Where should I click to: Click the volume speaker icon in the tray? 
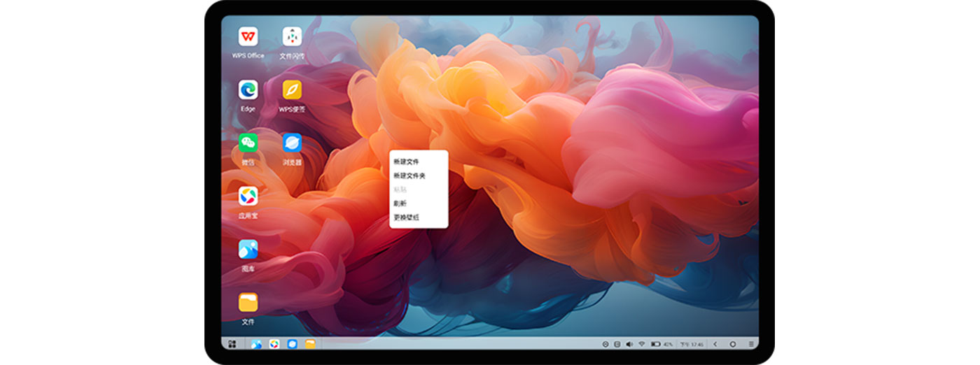pos(629,344)
